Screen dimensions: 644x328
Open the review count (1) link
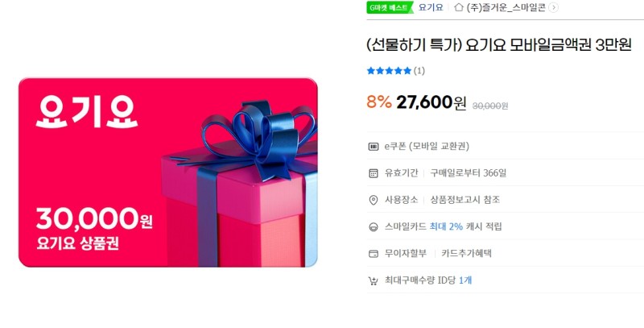coord(419,71)
